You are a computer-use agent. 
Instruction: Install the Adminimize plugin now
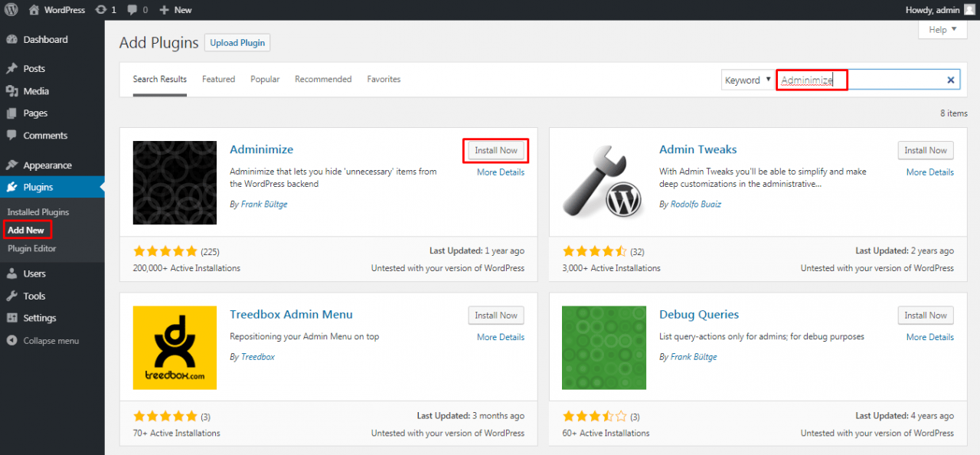click(x=496, y=150)
